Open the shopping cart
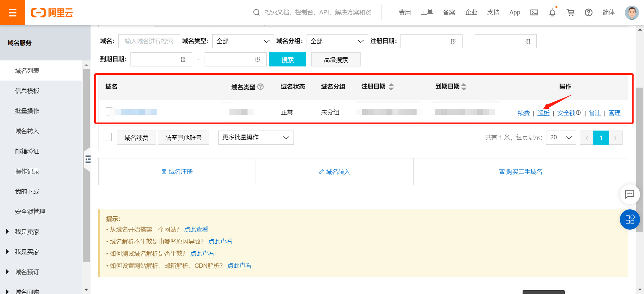The height and width of the screenshot is (294, 644). click(x=570, y=12)
